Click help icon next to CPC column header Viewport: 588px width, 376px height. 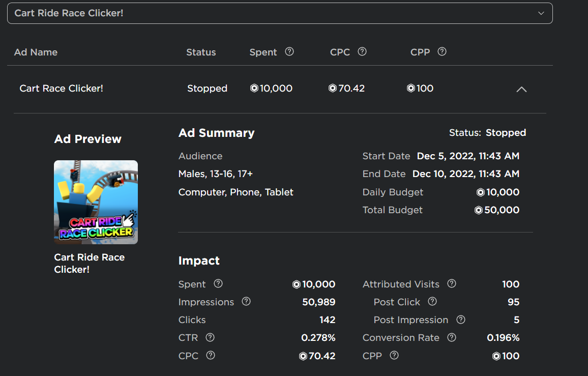pyautogui.click(x=362, y=52)
